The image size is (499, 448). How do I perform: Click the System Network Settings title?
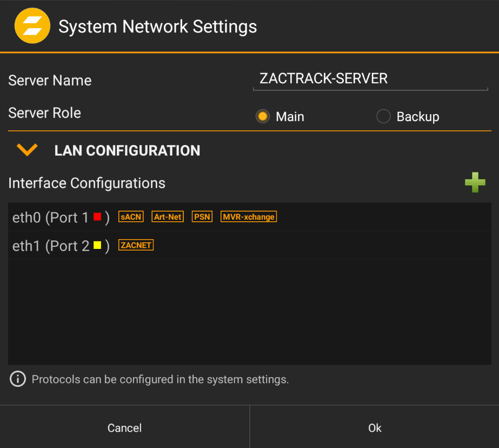click(157, 27)
